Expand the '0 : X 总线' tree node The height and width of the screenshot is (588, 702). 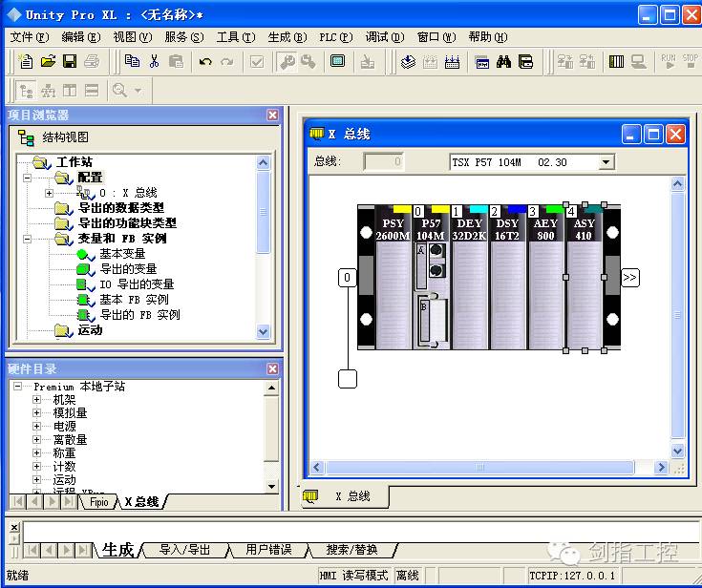(50, 194)
